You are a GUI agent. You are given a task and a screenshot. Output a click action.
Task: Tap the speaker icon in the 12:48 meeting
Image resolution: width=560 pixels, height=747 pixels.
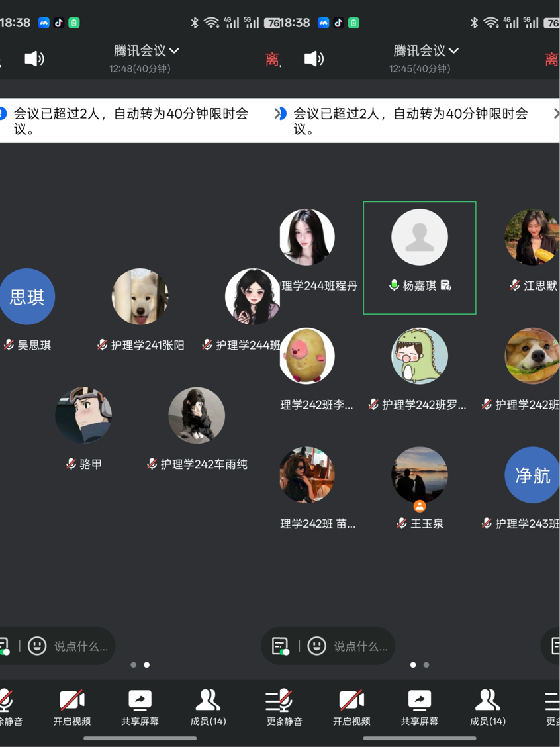(x=34, y=59)
